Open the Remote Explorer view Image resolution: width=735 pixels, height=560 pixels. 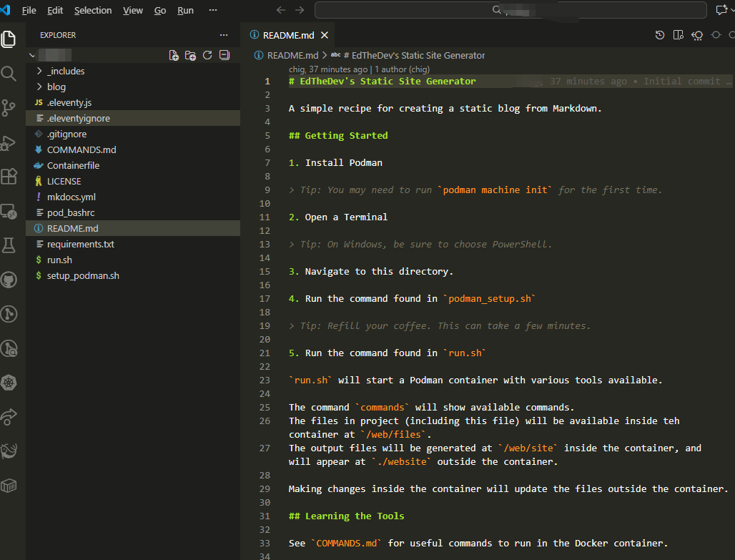click(x=9, y=212)
